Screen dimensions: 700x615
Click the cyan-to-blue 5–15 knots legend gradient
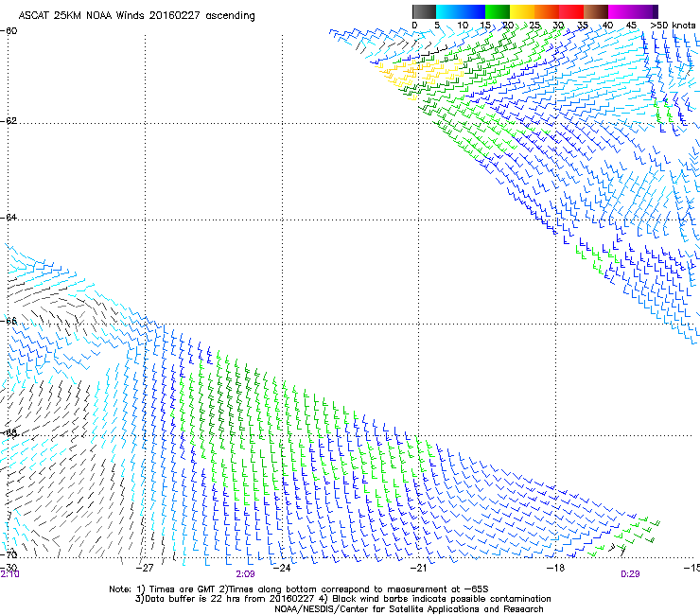pos(461,11)
